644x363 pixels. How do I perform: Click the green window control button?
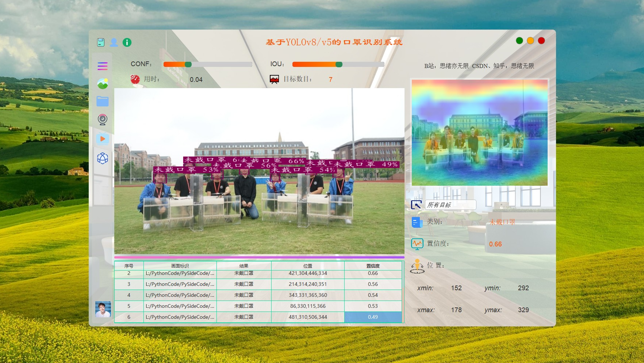pyautogui.click(x=519, y=41)
